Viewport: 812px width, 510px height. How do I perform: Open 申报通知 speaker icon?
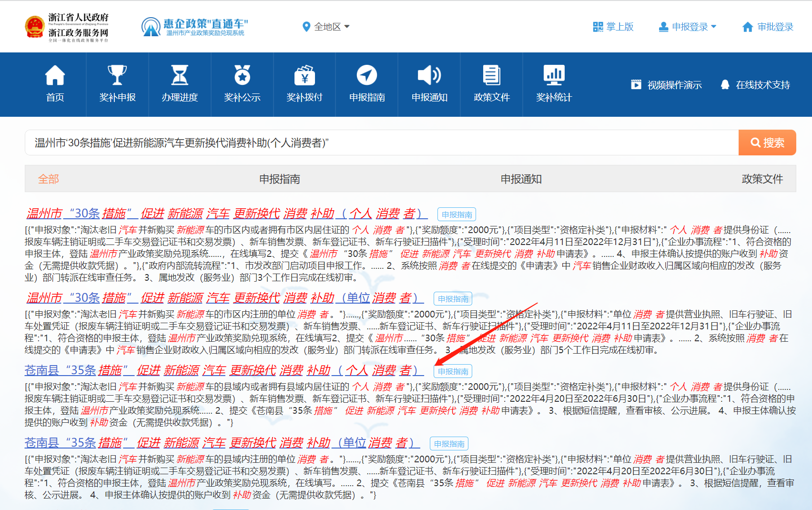click(429, 75)
